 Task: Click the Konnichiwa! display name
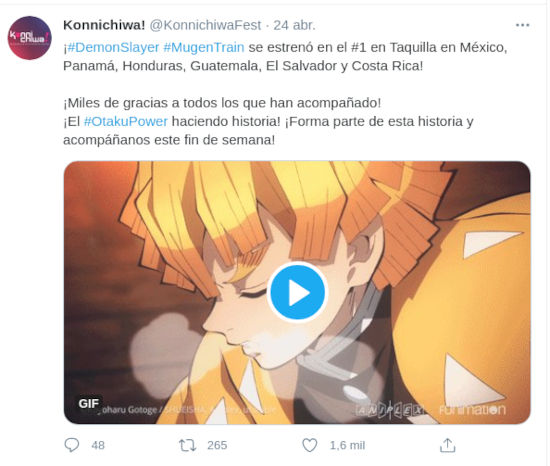click(104, 25)
